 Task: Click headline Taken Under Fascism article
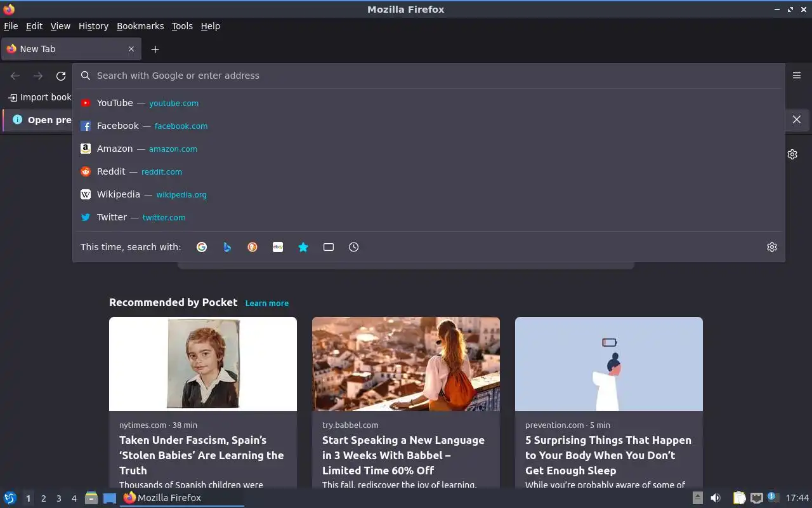pyautogui.click(x=202, y=455)
